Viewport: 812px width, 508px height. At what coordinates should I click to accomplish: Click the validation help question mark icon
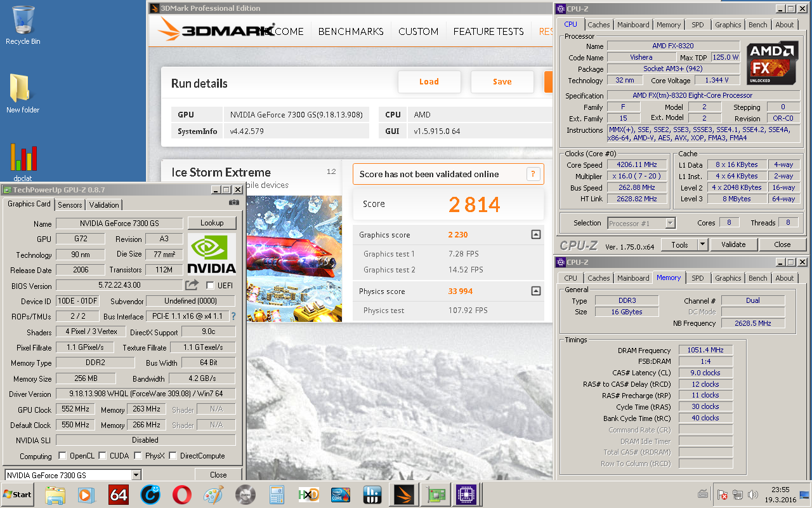(534, 174)
